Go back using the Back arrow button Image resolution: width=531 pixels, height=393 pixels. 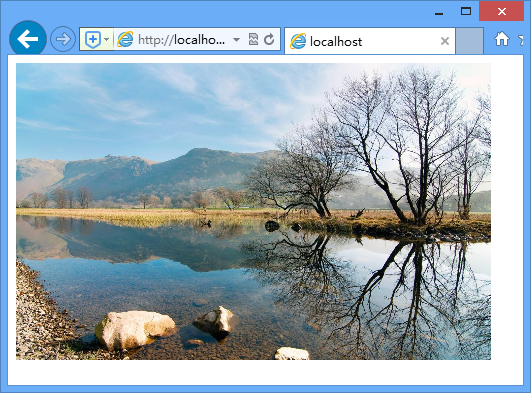pyautogui.click(x=28, y=39)
